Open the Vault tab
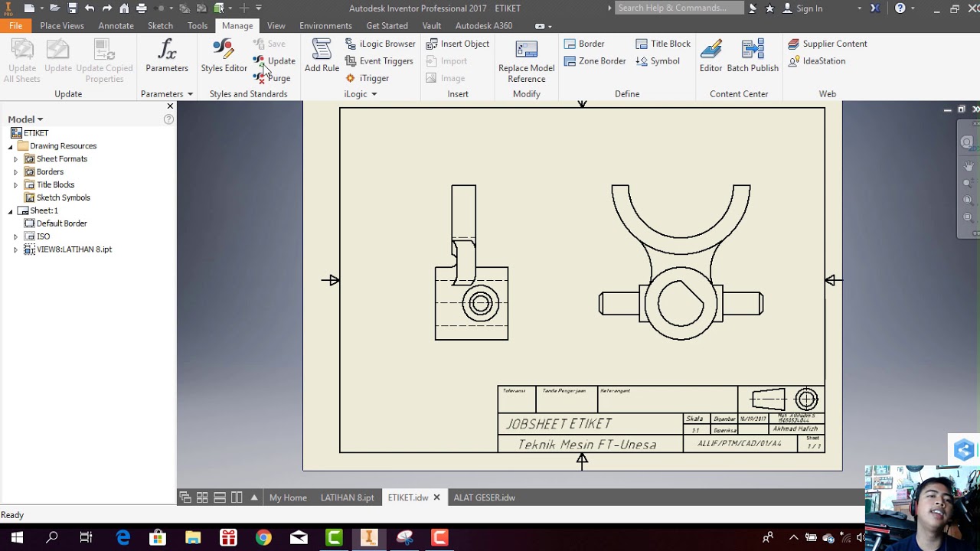980x551 pixels. [x=432, y=26]
